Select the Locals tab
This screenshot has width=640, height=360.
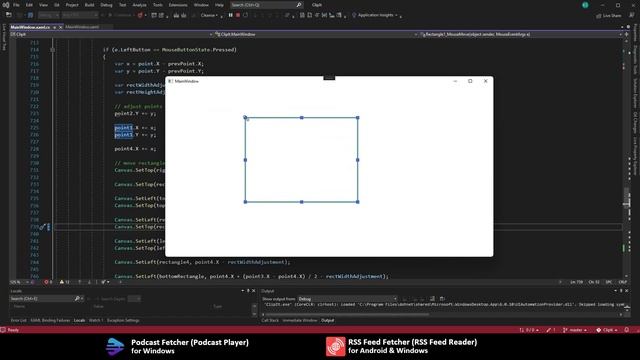79,320
